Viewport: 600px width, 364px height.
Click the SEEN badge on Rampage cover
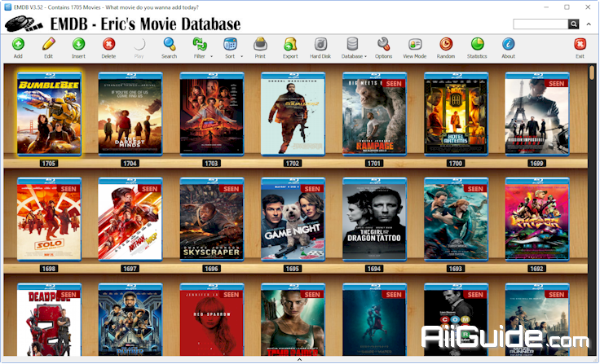pyautogui.click(x=394, y=84)
